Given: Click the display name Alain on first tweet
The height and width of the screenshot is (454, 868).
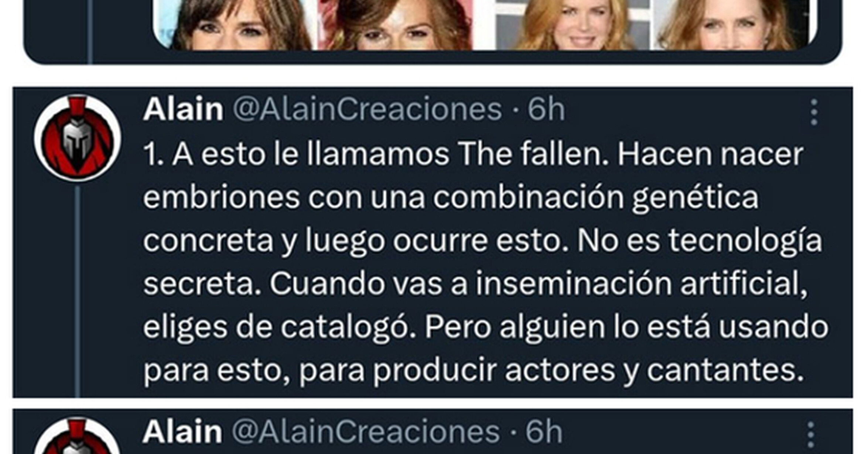Looking at the screenshot, I should (x=183, y=110).
